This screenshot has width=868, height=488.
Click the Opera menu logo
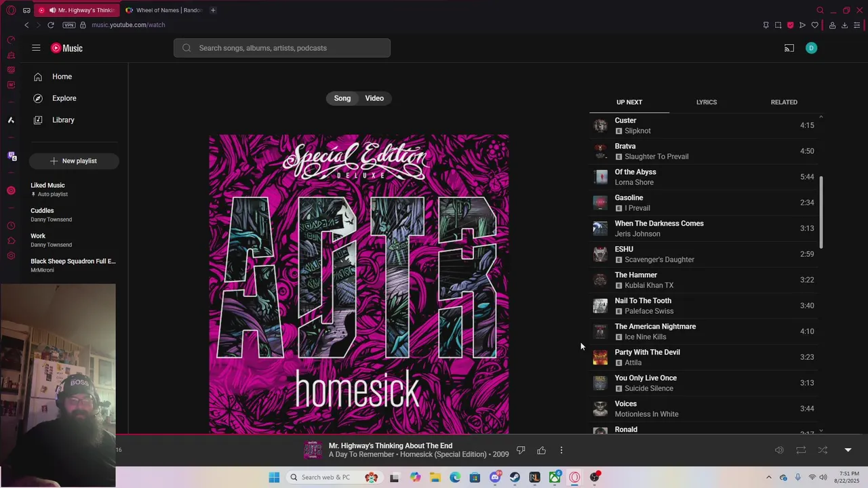pos(11,10)
